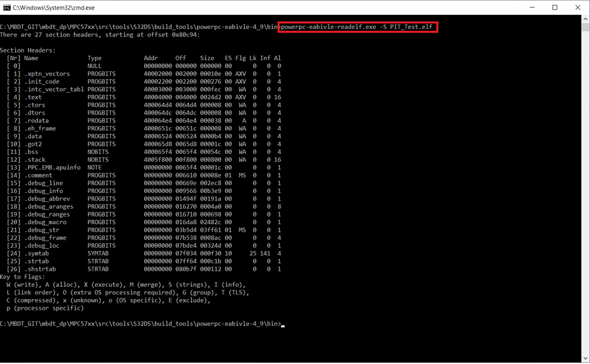590x364 pixels.
Task: Click the '.debug_line' section name
Action: click(x=44, y=183)
